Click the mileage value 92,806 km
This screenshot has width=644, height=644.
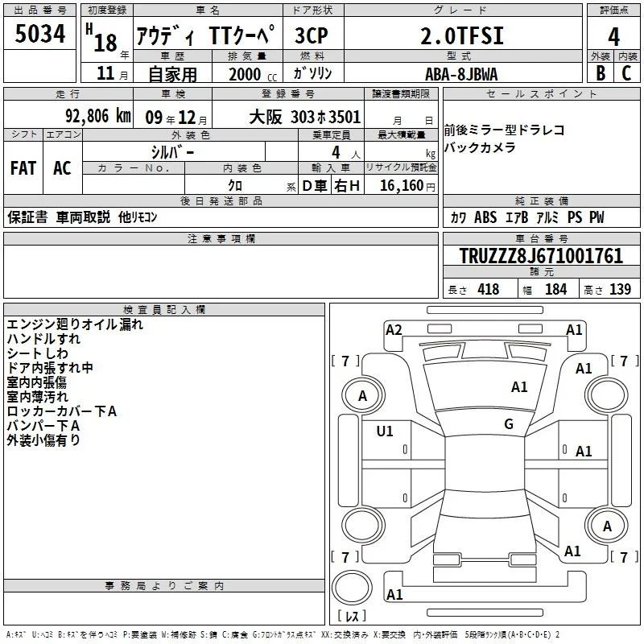[x=98, y=116]
